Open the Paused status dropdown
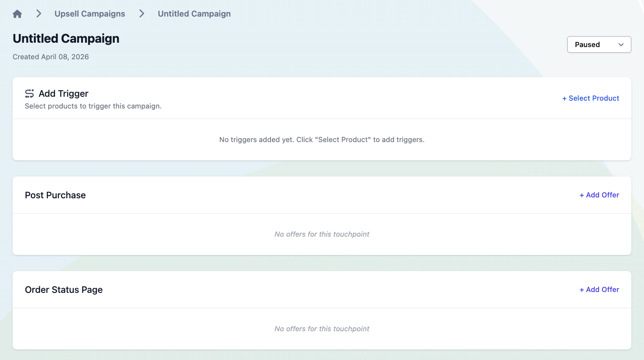This screenshot has height=360, width=644. pyautogui.click(x=599, y=44)
